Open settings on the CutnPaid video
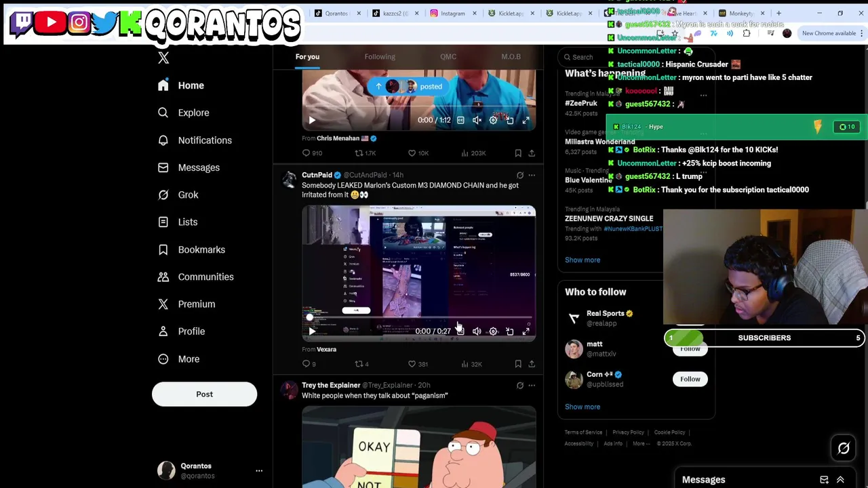The width and height of the screenshot is (868, 488). [493, 331]
